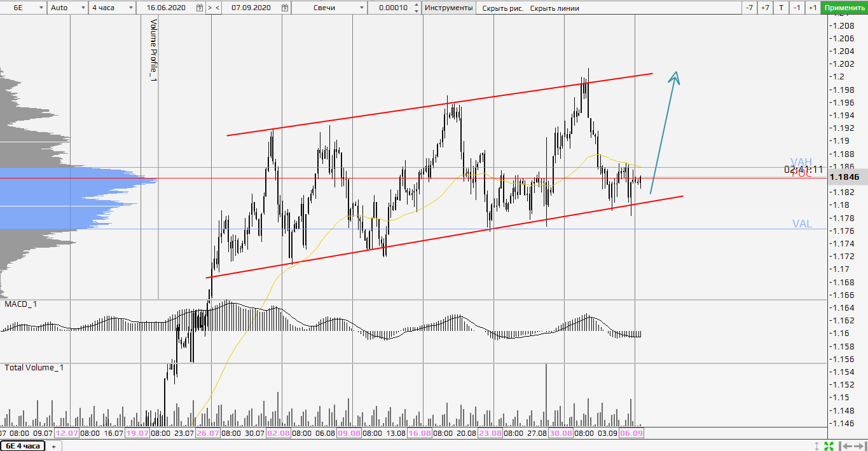Screen dimensions: 868x451
Task: Toggle Скрыть линии to hide lines
Action: coord(555,8)
